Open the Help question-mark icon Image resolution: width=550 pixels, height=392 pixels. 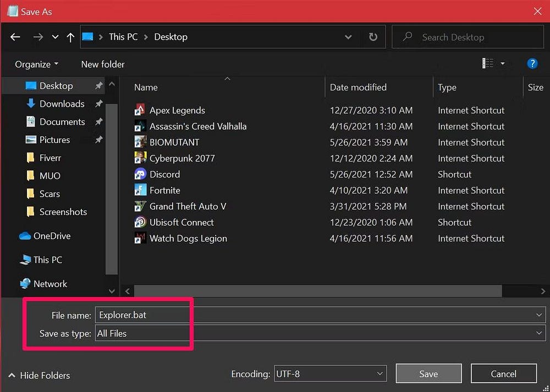(x=532, y=63)
